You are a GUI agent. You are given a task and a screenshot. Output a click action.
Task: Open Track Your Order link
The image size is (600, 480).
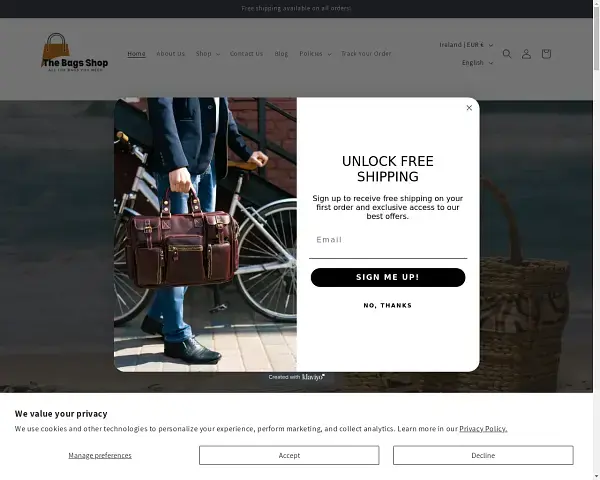click(x=366, y=54)
